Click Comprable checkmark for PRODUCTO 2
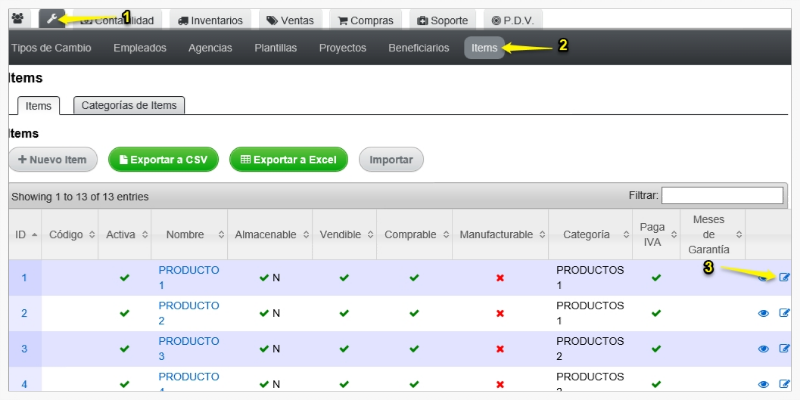Image resolution: width=800 pixels, height=400 pixels. (x=414, y=313)
